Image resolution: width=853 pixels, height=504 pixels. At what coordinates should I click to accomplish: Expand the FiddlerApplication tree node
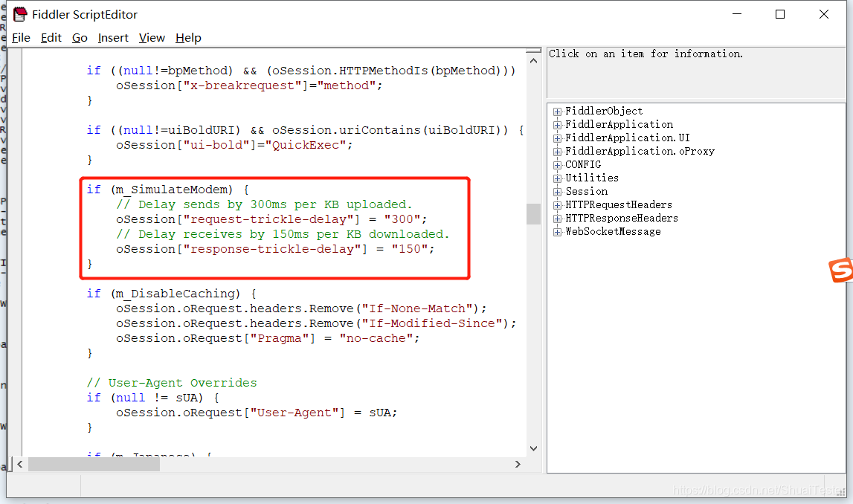point(557,125)
